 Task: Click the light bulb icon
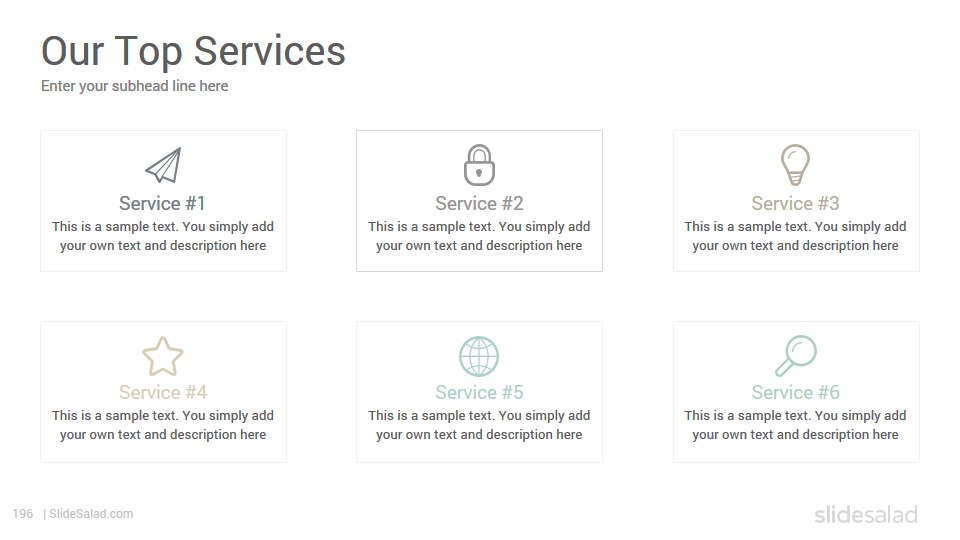click(795, 165)
